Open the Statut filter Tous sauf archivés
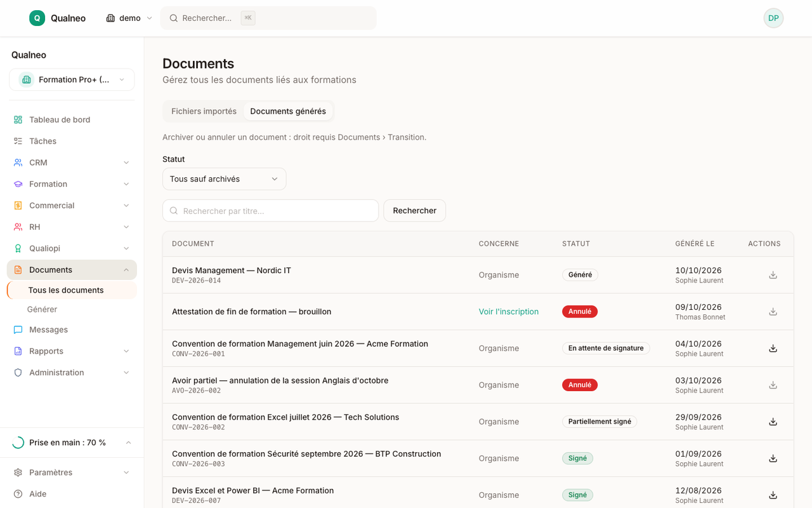The image size is (812, 508). click(x=224, y=179)
